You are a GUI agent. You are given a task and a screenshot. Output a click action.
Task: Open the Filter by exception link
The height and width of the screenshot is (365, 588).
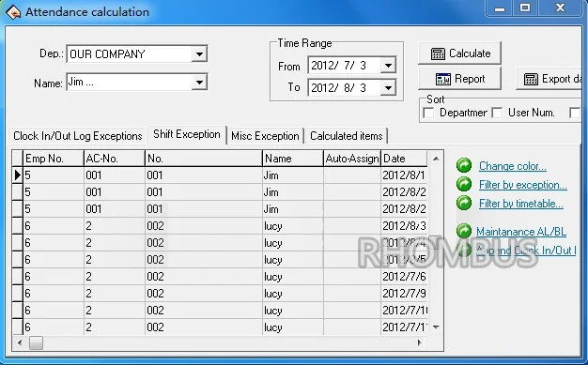523,185
